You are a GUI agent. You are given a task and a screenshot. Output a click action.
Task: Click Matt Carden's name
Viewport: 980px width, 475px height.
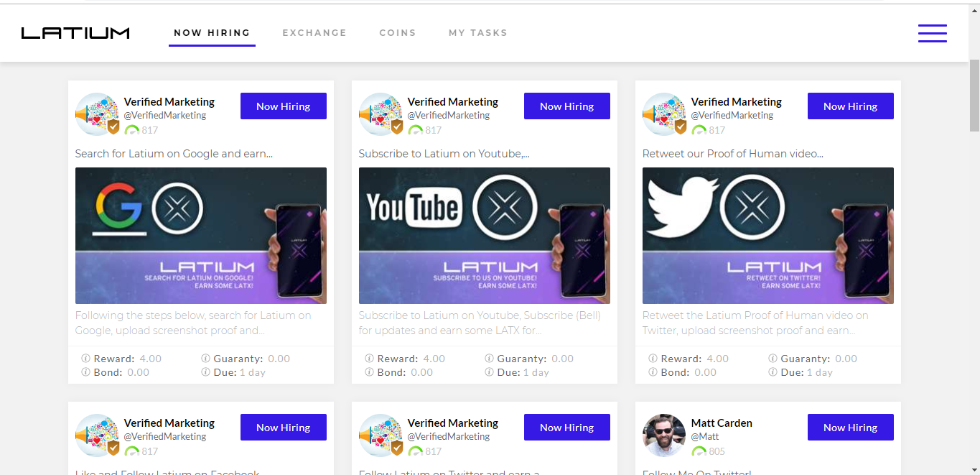(x=722, y=423)
